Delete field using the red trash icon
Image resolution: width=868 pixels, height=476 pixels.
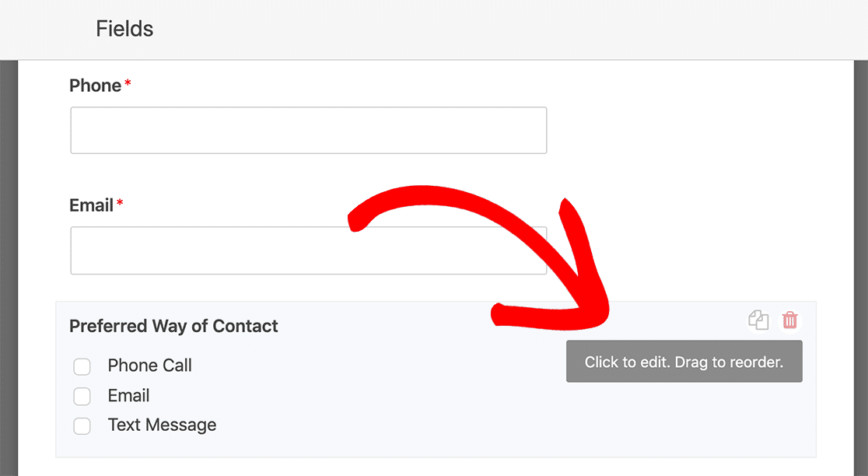pyautogui.click(x=789, y=320)
